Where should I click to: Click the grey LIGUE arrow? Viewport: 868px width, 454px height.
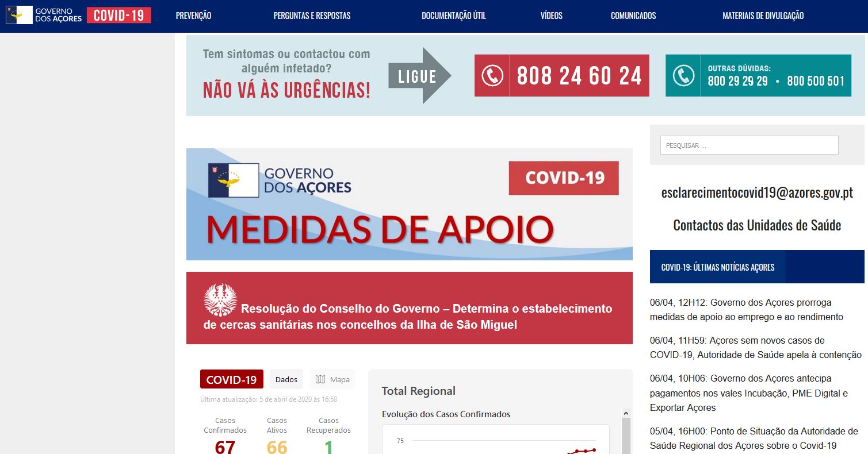[419, 75]
